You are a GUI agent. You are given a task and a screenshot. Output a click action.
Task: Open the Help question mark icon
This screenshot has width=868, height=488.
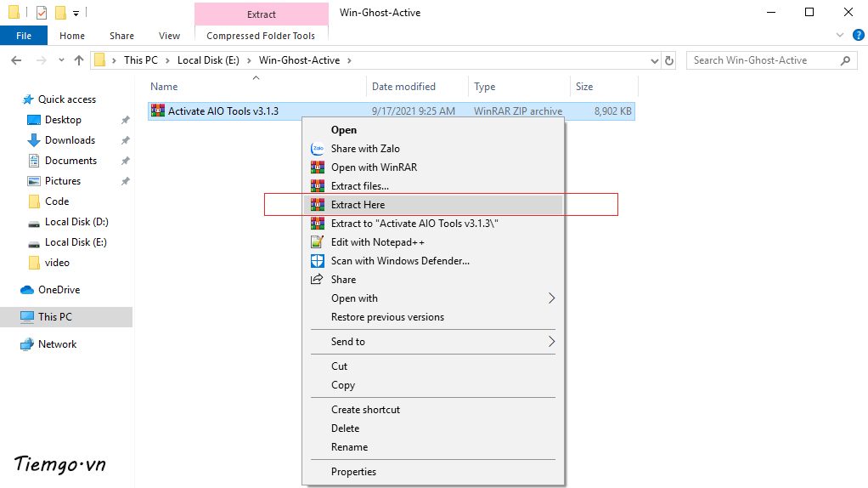pyautogui.click(x=854, y=36)
